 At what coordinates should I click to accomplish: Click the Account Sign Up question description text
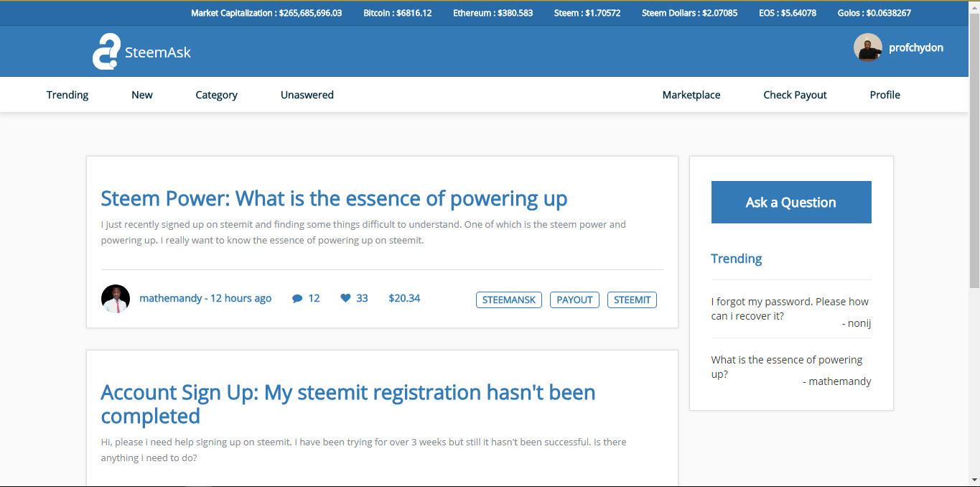[364, 450]
